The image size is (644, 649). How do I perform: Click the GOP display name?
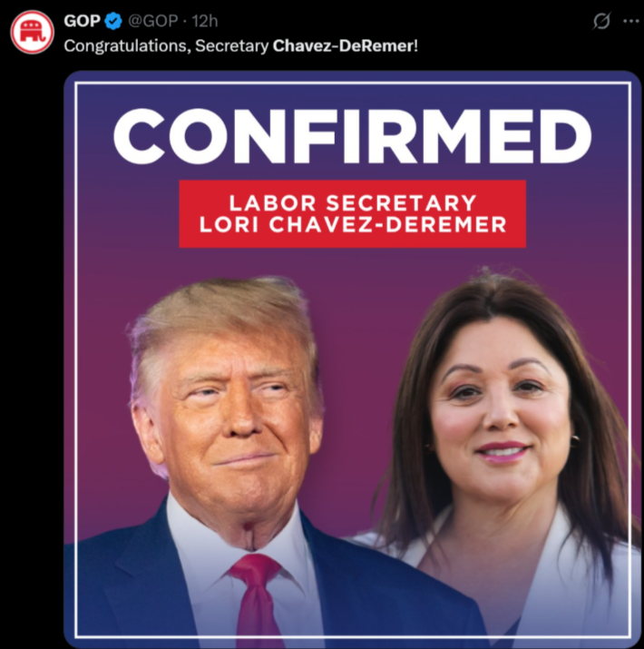coord(82,21)
